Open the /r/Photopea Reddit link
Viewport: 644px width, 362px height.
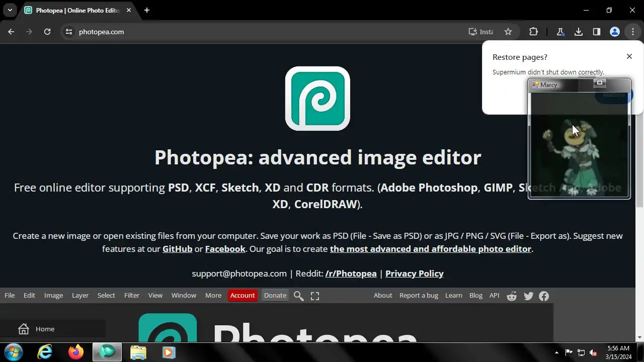pyautogui.click(x=351, y=274)
